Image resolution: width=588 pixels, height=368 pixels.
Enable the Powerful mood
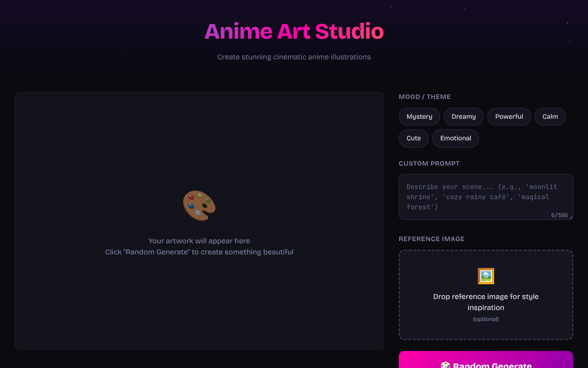[509, 116]
